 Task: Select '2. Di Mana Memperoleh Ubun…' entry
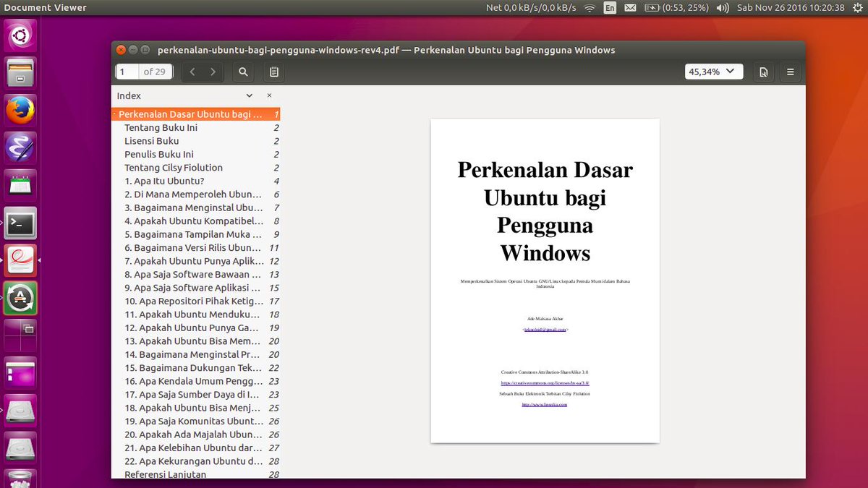pos(196,194)
